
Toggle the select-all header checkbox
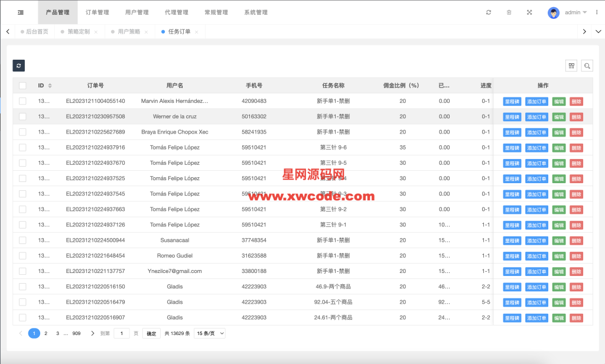[22, 86]
